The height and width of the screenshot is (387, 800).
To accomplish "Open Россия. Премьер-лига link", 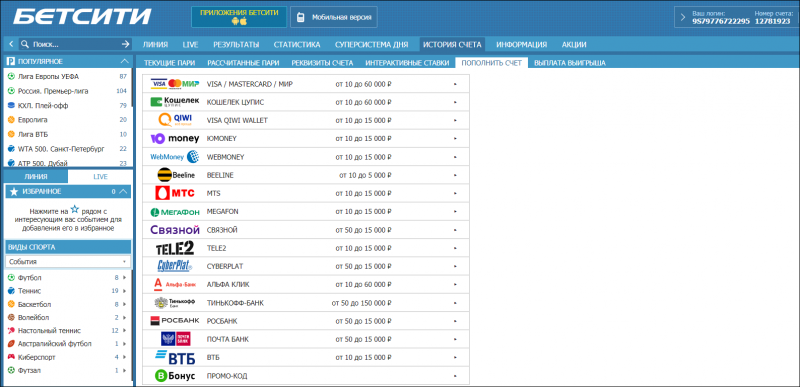I will pos(53,91).
